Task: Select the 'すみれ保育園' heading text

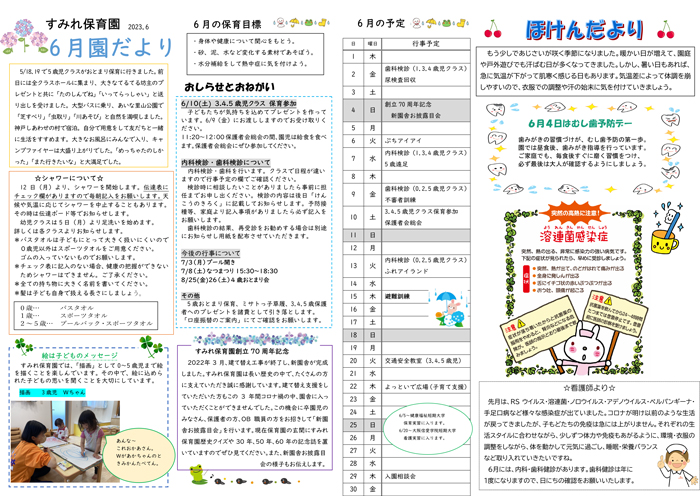Action: tap(83, 25)
